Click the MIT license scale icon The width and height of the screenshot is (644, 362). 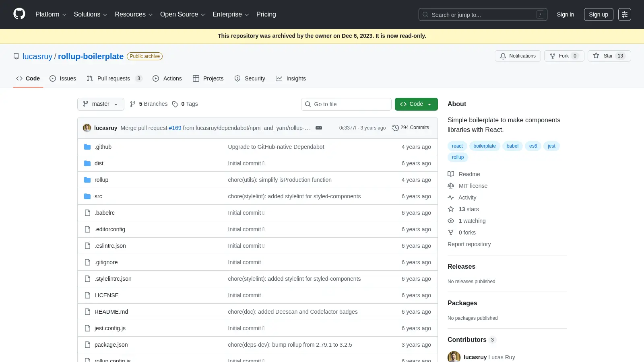451,186
